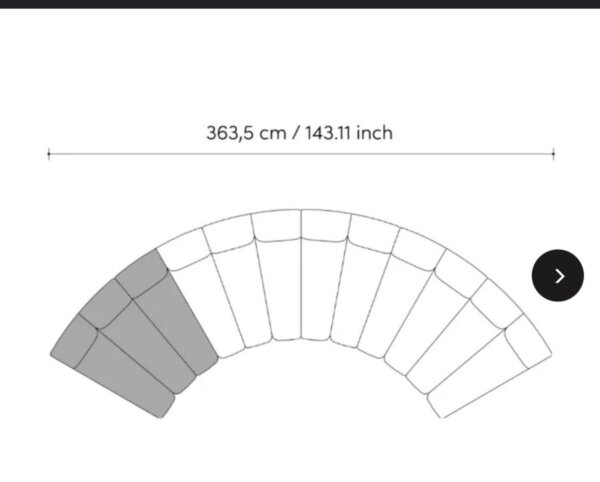Click the gray backrest cushion at the far left end
The width and height of the screenshot is (600, 482).
[75, 340]
